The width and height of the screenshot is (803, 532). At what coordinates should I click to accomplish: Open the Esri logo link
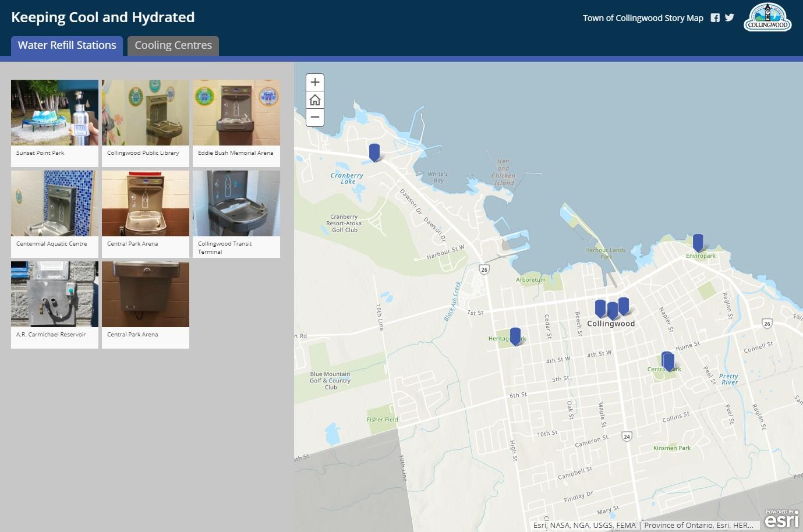tap(781, 517)
